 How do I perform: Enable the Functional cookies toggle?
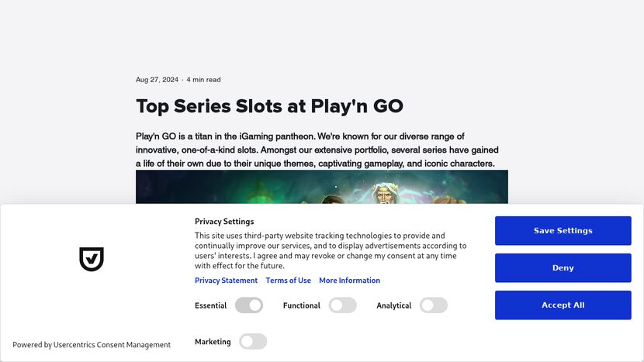tap(342, 305)
